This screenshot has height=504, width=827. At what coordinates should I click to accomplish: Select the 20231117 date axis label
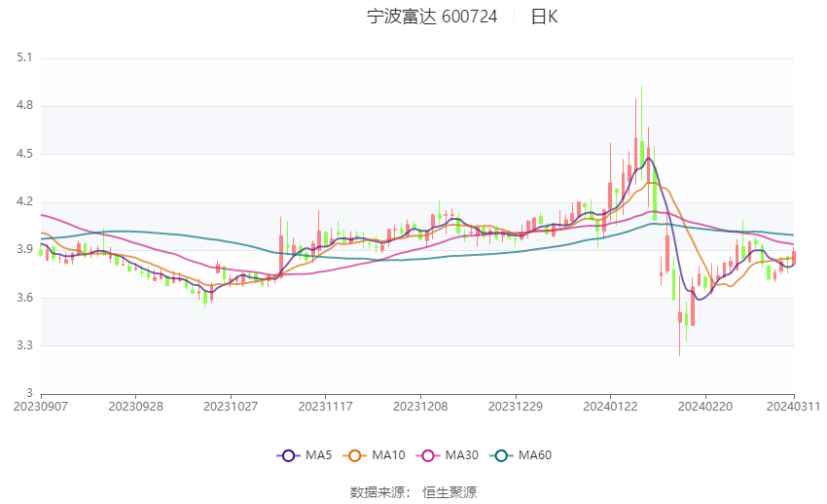click(x=325, y=407)
